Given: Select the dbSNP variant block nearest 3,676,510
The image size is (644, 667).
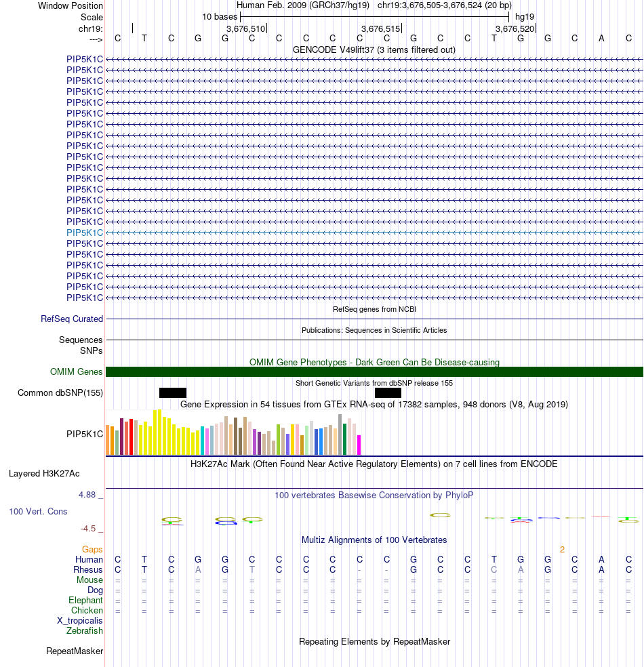Looking at the screenshot, I should pos(173,392).
